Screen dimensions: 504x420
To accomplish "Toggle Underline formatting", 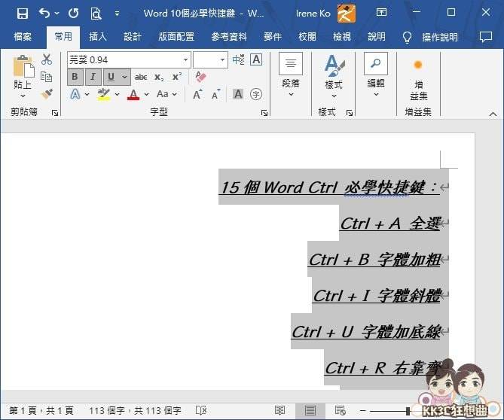I will 111,77.
